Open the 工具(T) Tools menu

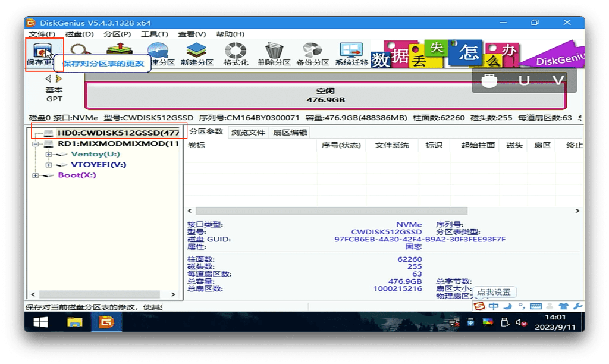[154, 34]
